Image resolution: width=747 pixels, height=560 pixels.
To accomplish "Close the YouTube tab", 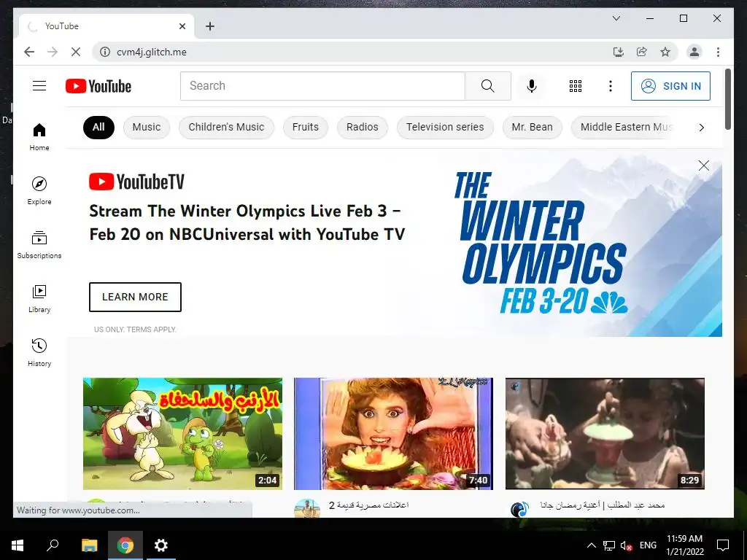I will 182,26.
